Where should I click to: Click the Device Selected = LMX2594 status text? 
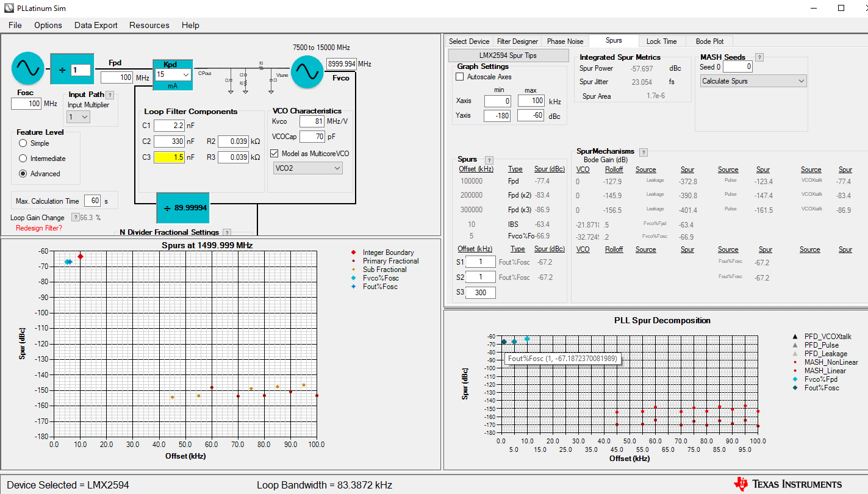point(68,485)
